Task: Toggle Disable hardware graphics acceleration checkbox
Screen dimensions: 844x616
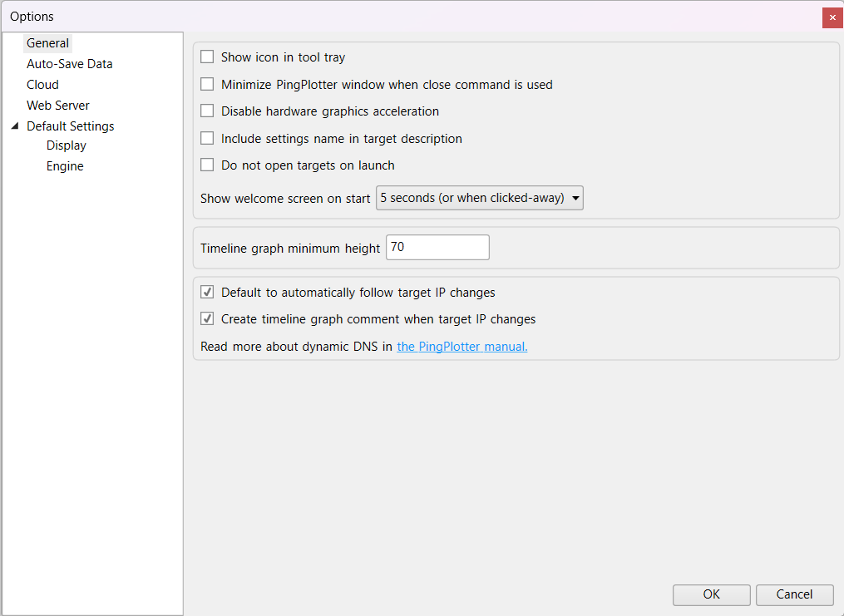Action: [x=208, y=111]
